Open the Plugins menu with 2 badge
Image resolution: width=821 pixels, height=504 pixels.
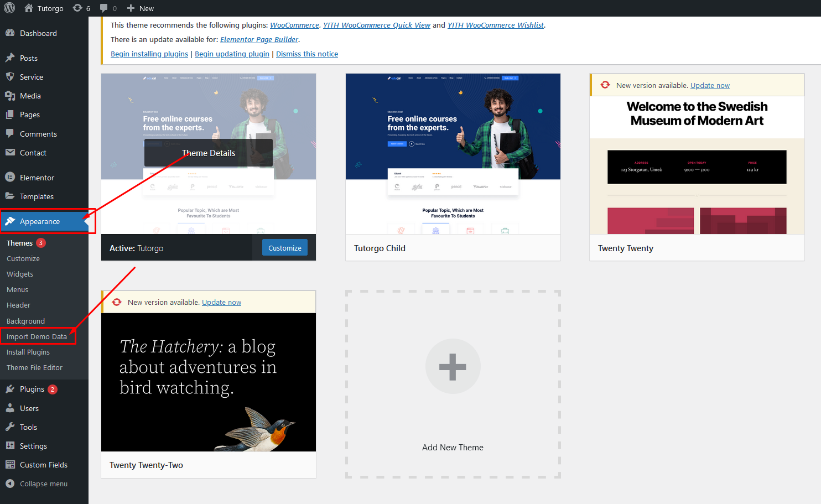[44, 389]
